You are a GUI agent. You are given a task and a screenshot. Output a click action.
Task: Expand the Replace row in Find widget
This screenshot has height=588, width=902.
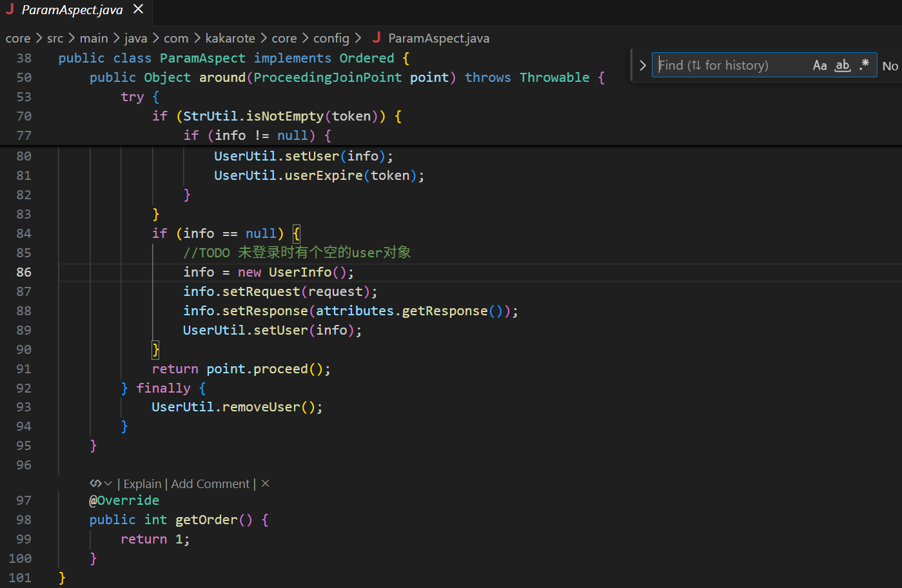(642, 65)
